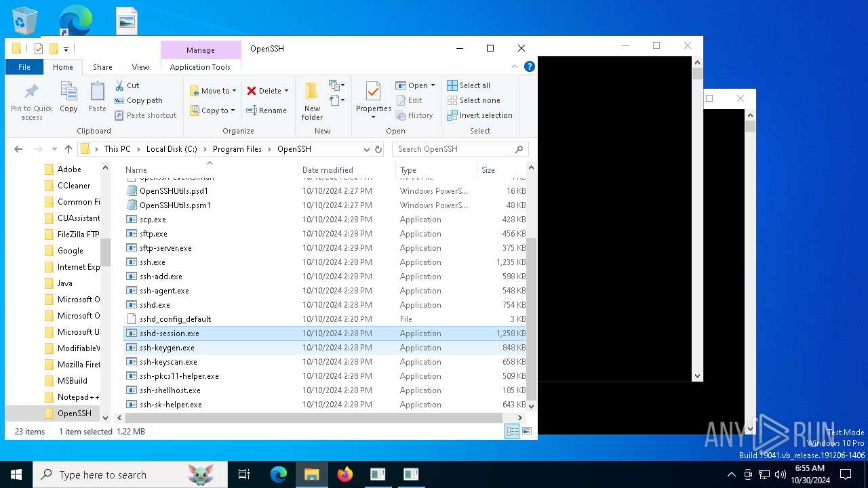Sort by the Size column header
868x488 pixels.
click(x=501, y=170)
